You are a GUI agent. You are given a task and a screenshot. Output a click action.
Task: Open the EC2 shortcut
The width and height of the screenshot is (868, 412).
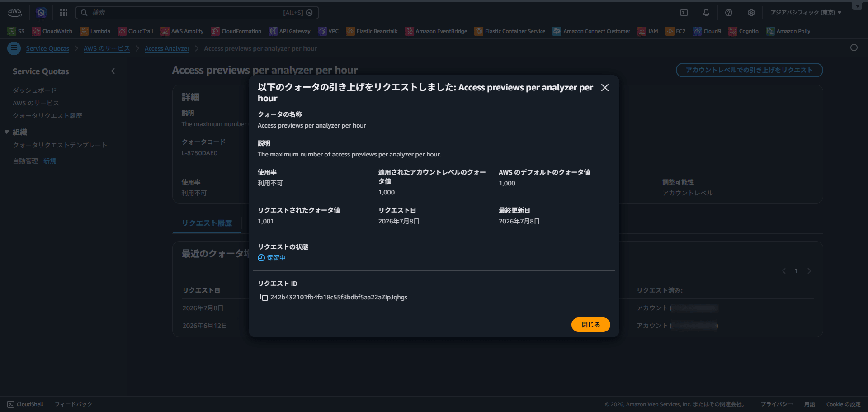pos(675,31)
